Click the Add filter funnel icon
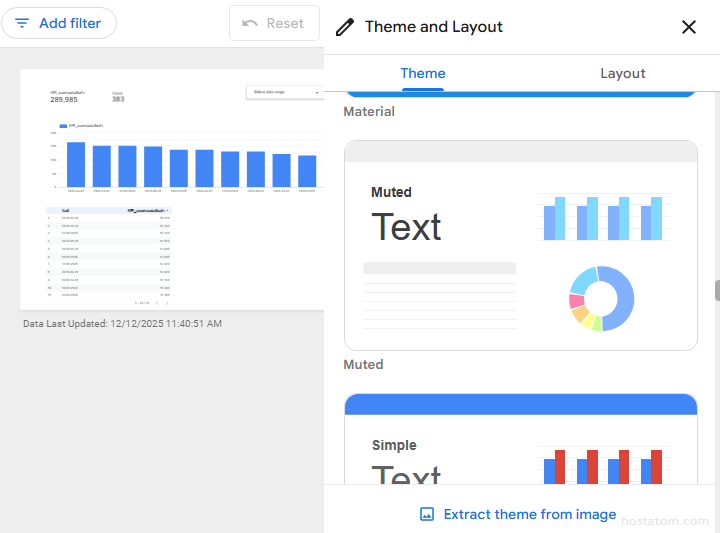The width and height of the screenshot is (720, 533). (22, 23)
